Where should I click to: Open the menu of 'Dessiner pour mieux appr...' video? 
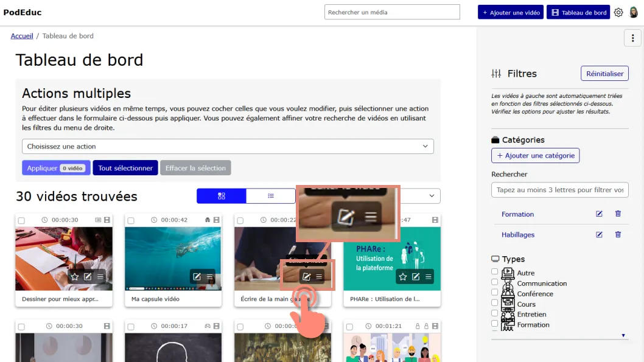coord(100,277)
